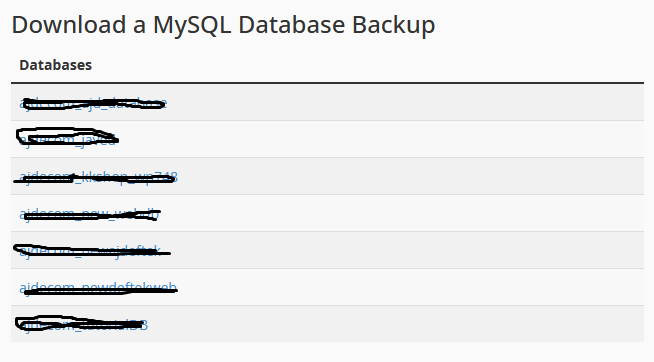The width and height of the screenshot is (654, 362).
Task: Click blank area of fourth table row
Action: click(402, 213)
